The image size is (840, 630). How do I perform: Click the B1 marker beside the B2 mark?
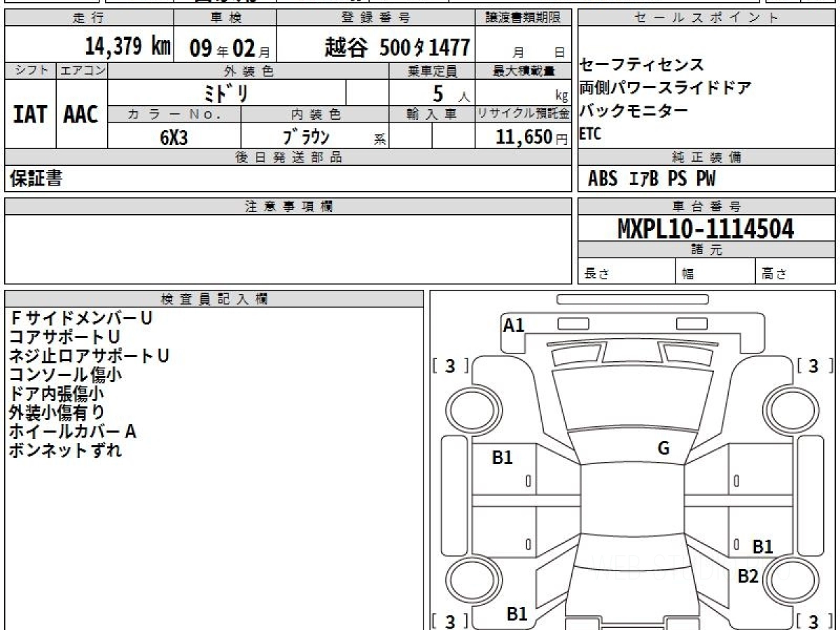coord(762,547)
